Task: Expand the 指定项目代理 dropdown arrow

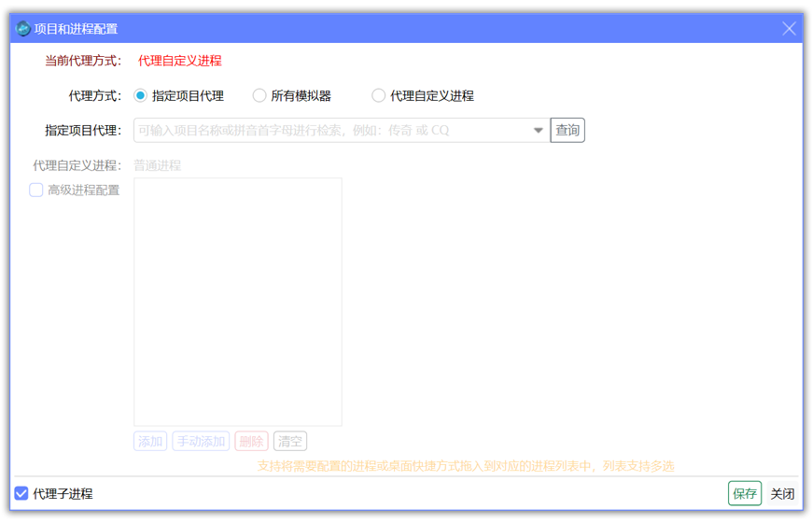Action: click(x=538, y=131)
